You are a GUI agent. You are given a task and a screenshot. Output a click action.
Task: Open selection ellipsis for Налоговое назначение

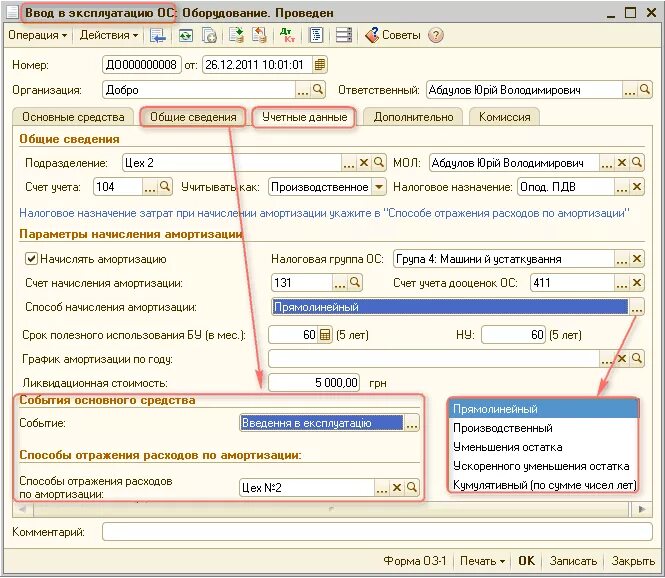[622, 187]
